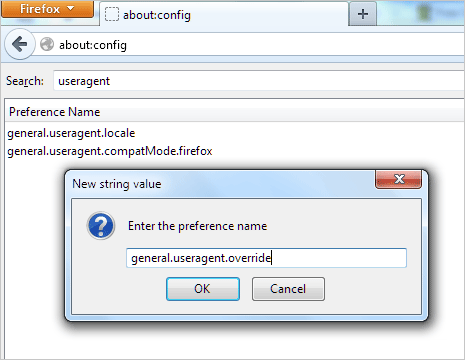Select the about:config tab

click(224, 15)
